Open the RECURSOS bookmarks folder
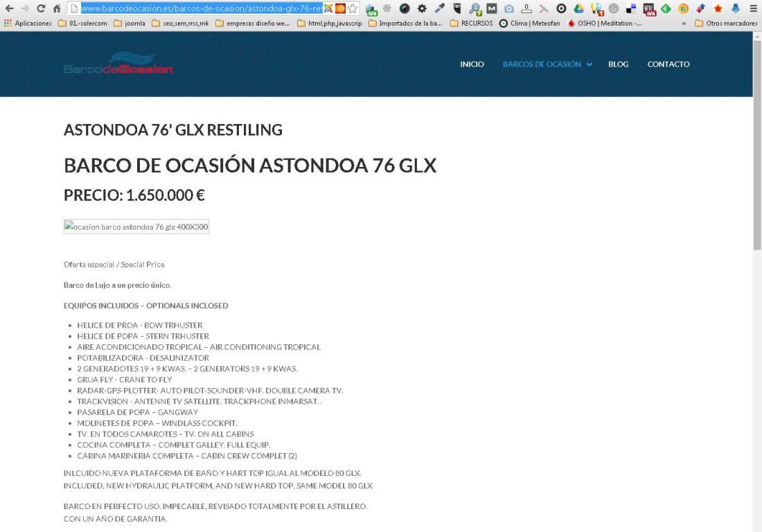The image size is (762, 532). click(471, 23)
